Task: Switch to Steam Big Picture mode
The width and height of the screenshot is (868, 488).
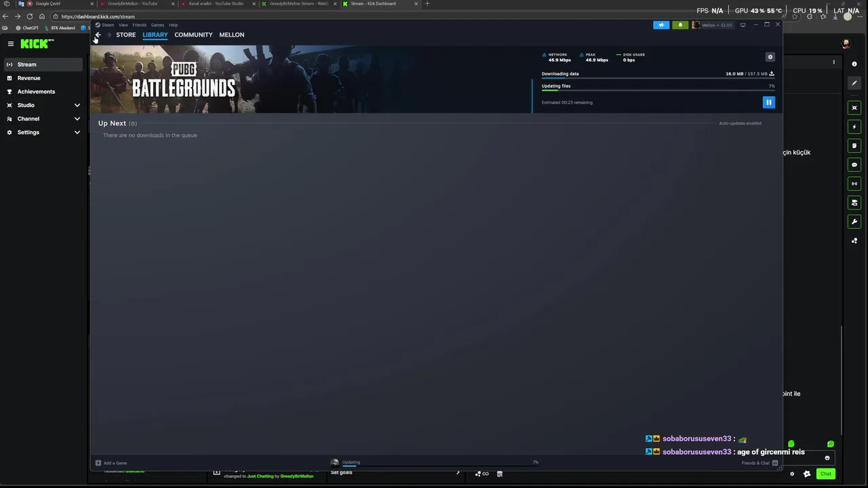Action: point(743,25)
